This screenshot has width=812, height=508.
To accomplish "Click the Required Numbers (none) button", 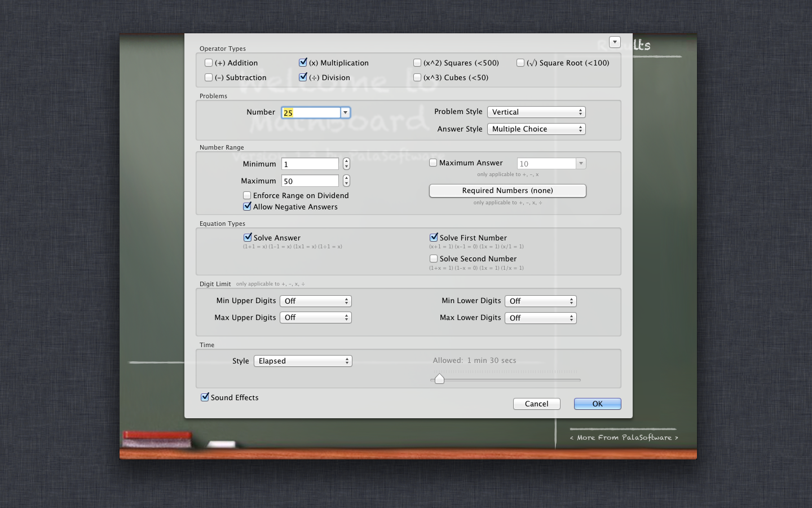I will pos(507,191).
